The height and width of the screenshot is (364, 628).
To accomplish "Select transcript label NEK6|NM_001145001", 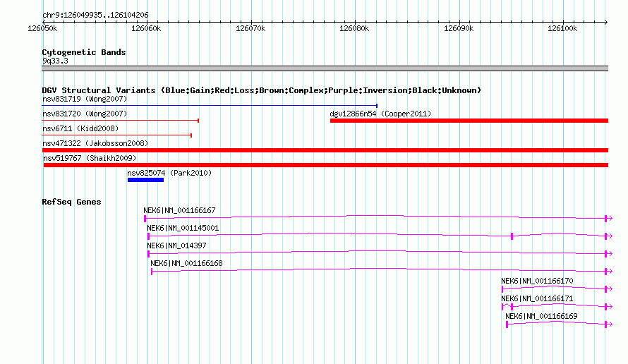I will (x=183, y=228).
